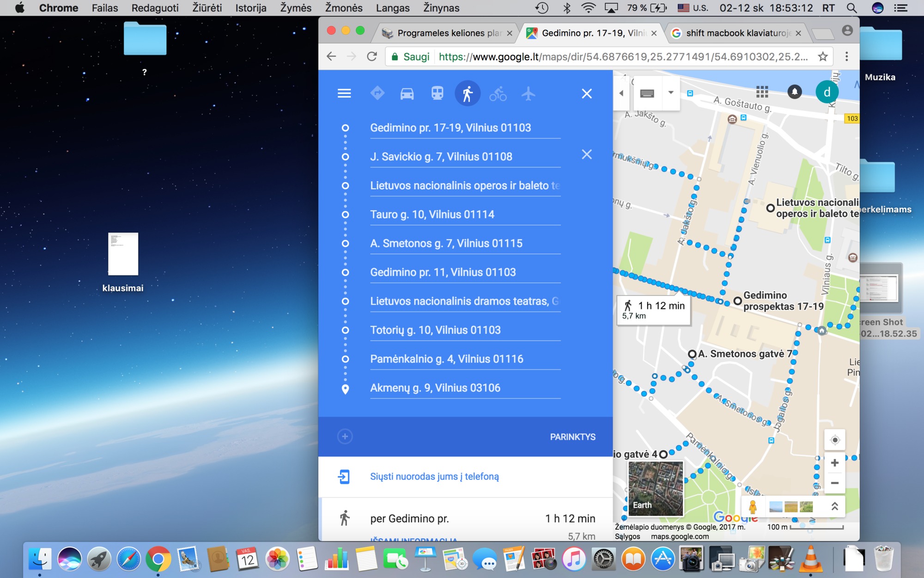Open the Google Maps hamburger menu
The width and height of the screenshot is (924, 578).
344,93
